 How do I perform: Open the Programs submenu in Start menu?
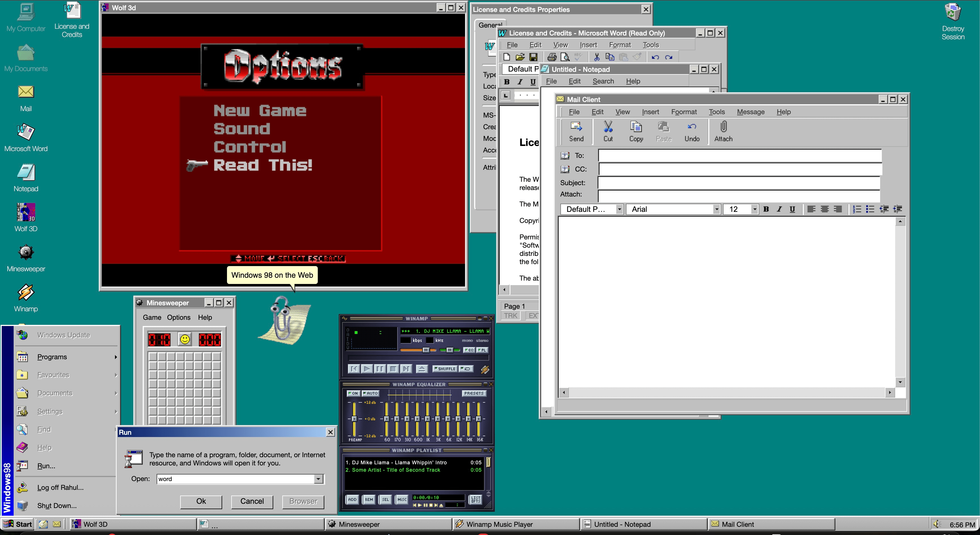click(x=52, y=357)
